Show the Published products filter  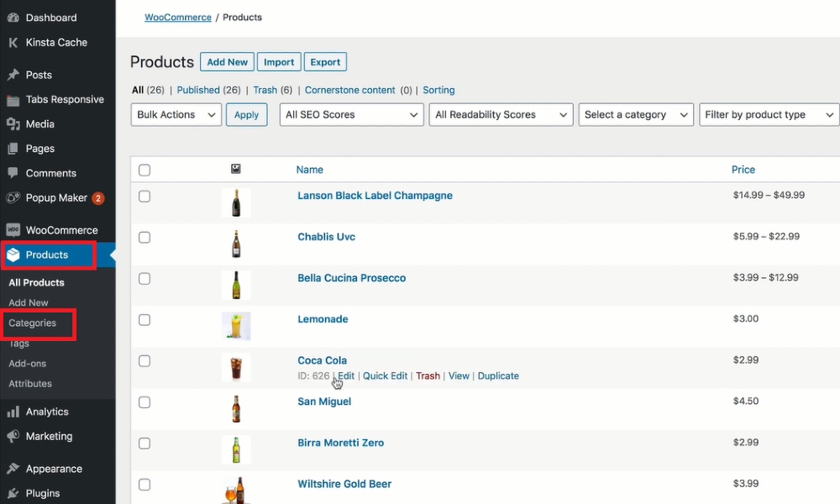pos(198,90)
